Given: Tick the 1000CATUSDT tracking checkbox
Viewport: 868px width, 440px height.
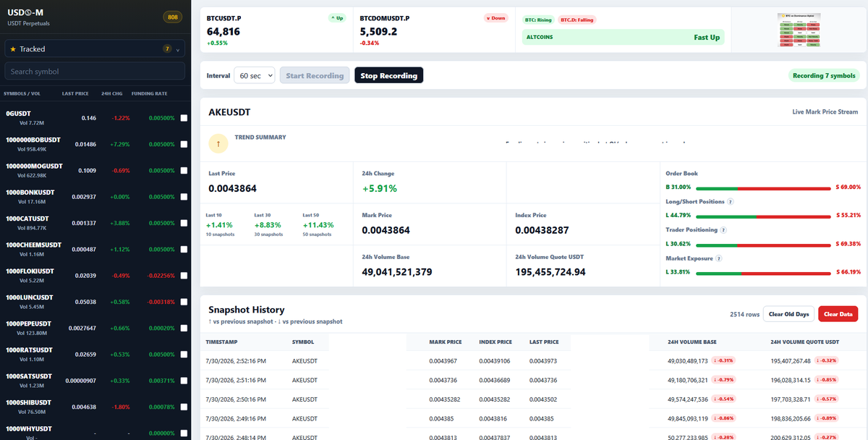Looking at the screenshot, I should click(x=184, y=223).
